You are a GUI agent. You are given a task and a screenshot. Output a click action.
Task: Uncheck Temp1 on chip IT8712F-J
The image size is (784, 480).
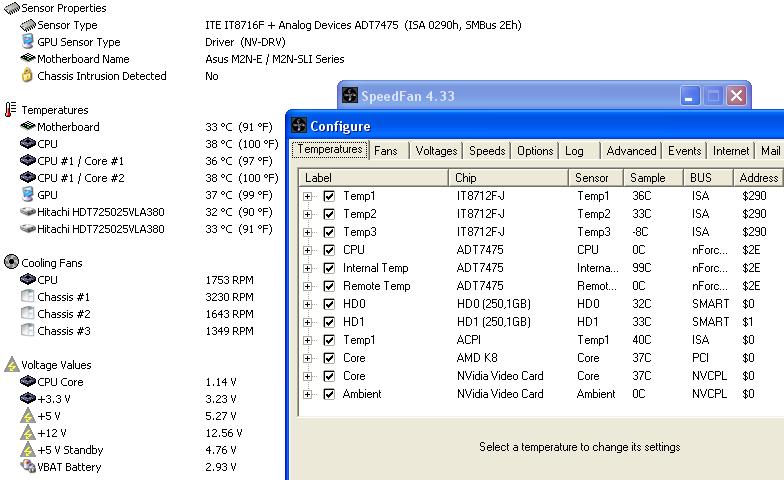[329, 196]
